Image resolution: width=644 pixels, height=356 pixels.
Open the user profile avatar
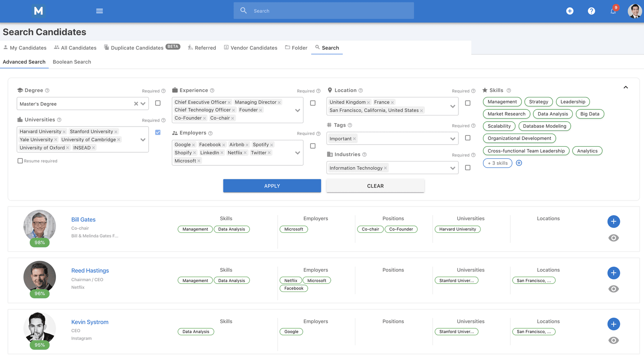(x=635, y=11)
